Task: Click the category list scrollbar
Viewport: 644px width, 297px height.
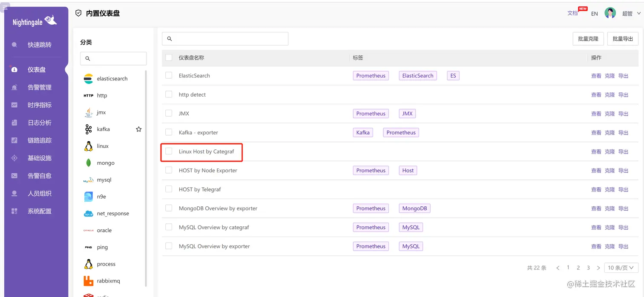Action: point(146,179)
